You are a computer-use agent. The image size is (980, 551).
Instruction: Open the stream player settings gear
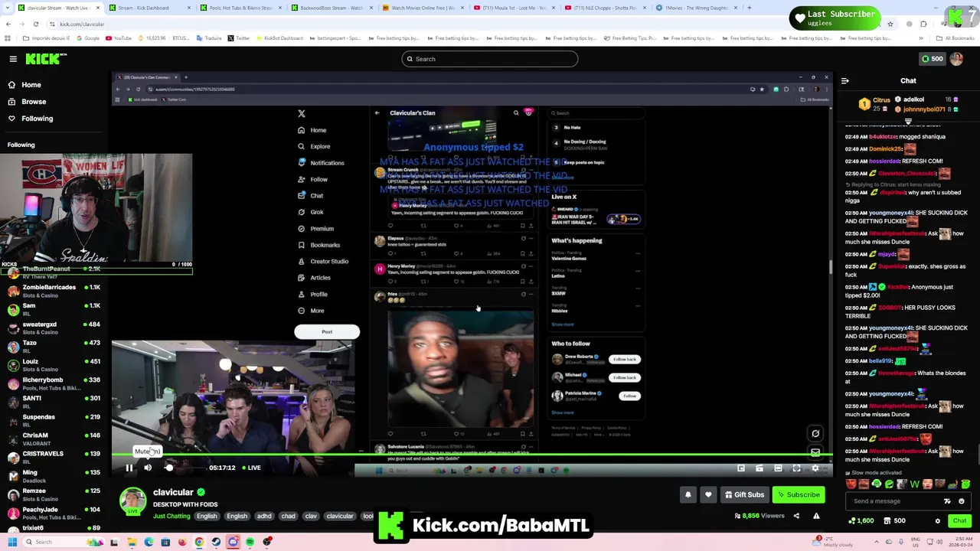[x=815, y=468]
